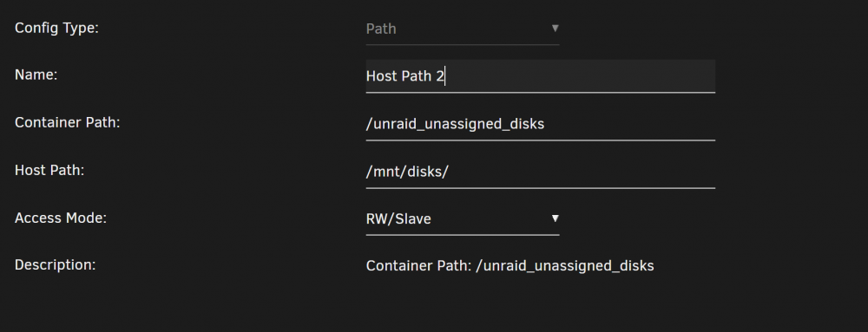Click the Config Type dropdown arrow
The image size is (868, 332).
tap(555, 28)
